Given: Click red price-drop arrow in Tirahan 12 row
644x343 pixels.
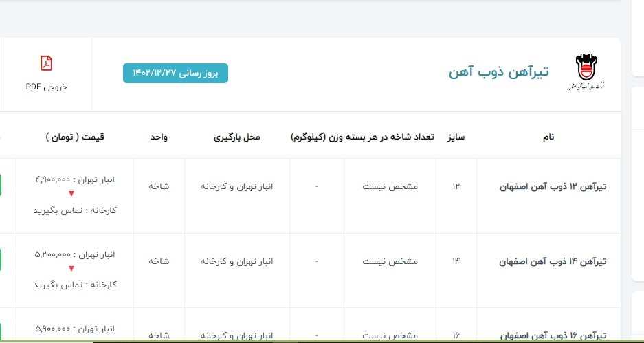Looking at the screenshot, I should coord(71,195).
